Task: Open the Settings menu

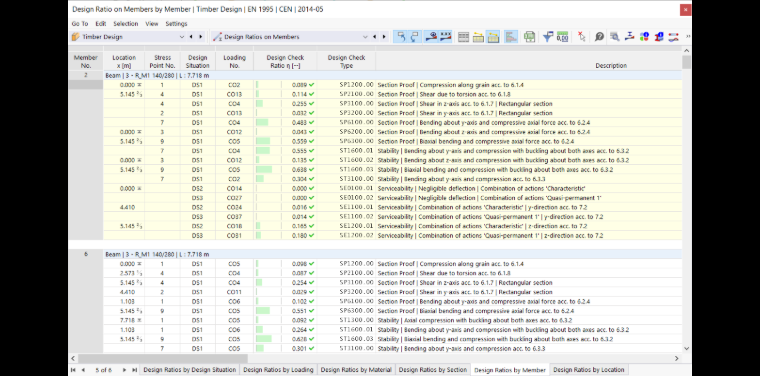Action: click(176, 24)
